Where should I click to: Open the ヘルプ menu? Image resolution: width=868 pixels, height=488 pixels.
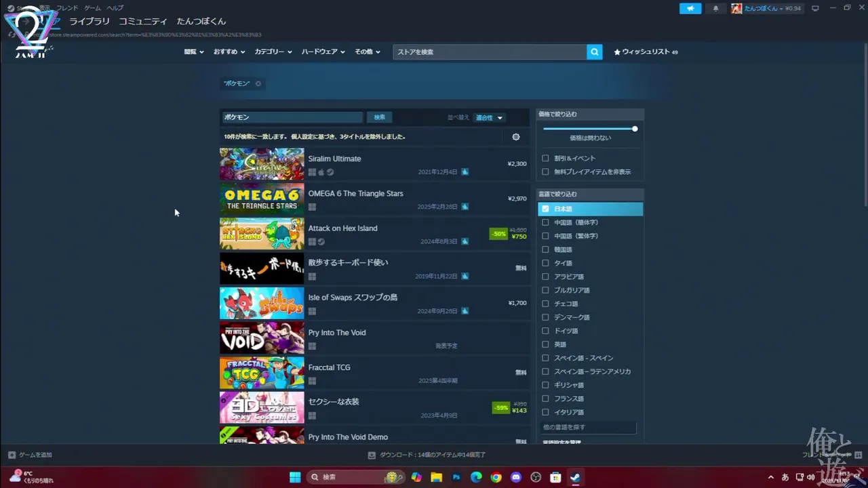coord(115,8)
